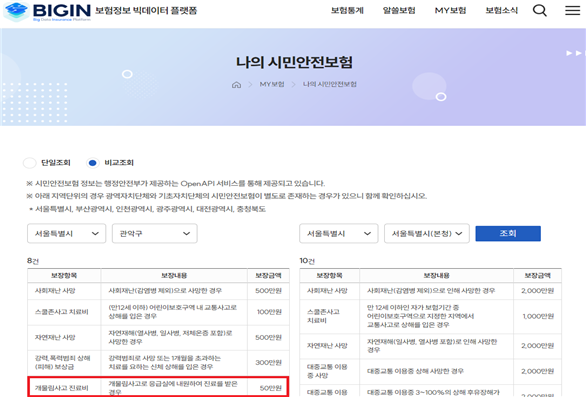Click the MY보험 breadcrumb link
This screenshot has width=586, height=397.
[x=272, y=84]
